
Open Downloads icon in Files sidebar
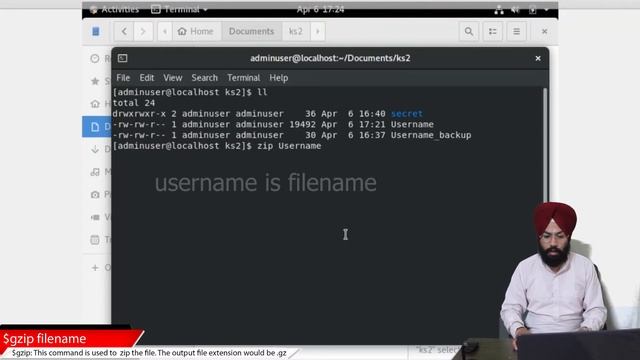point(95,149)
